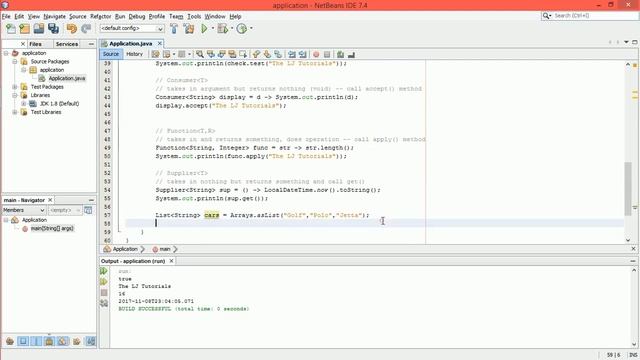This screenshot has height=360, width=640.
Task: Toggle Rectangular Selection in editor toolbar
Action: point(243,54)
